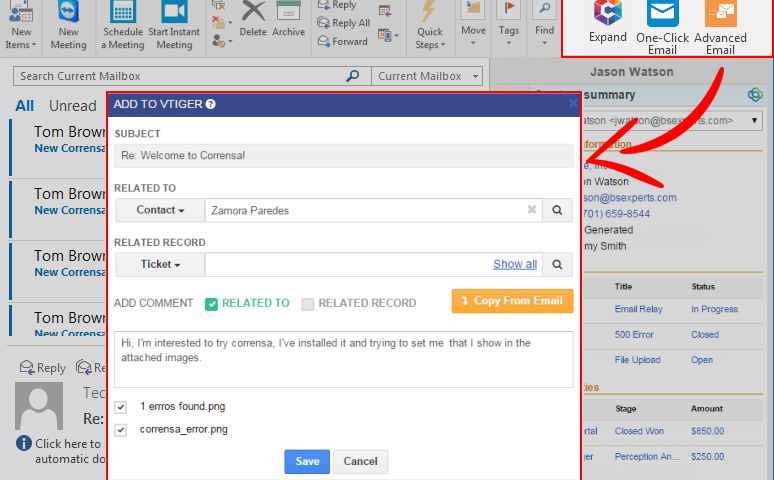Screen dimensions: 774x480
Task: Click Reply in the reading pane
Action: (43, 367)
